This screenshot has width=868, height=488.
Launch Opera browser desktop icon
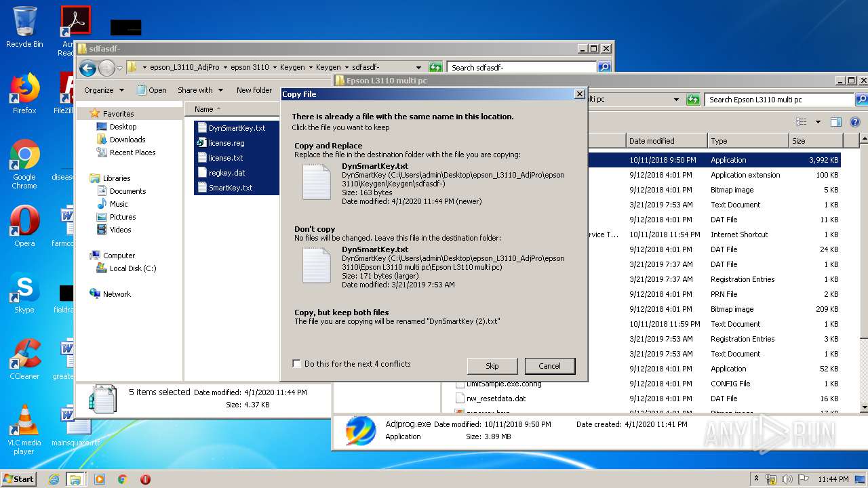point(24,226)
